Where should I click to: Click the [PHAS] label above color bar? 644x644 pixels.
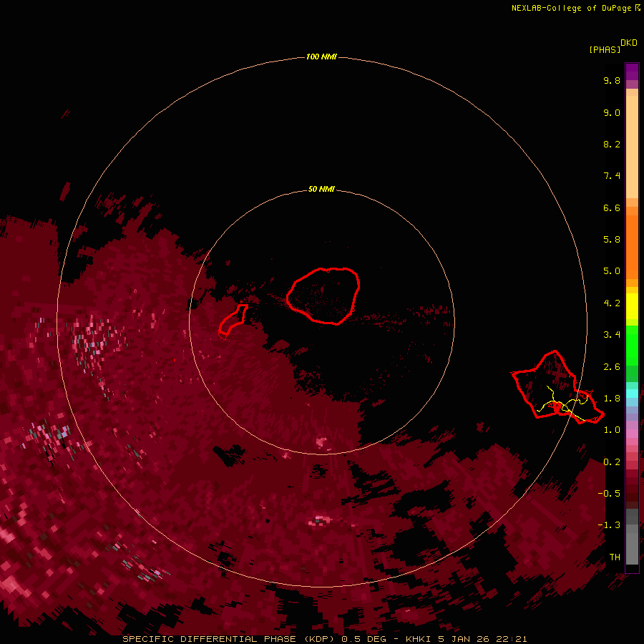[x=605, y=49]
